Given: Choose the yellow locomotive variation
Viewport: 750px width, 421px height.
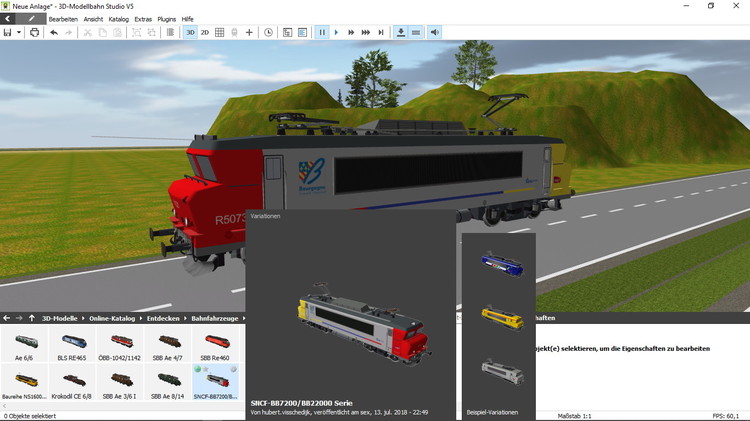Looking at the screenshot, I should coord(502,317).
